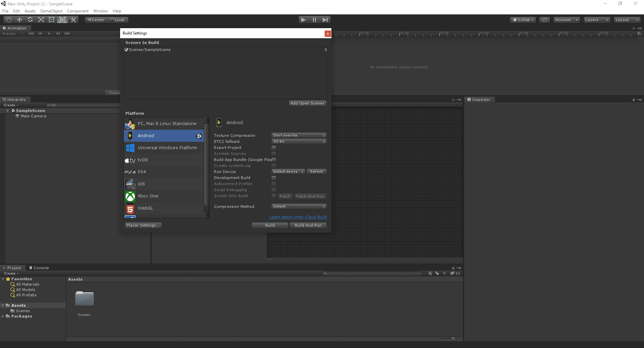Save search star icon in Project
Image resolution: width=644 pixels, height=348 pixels.
coord(444,274)
